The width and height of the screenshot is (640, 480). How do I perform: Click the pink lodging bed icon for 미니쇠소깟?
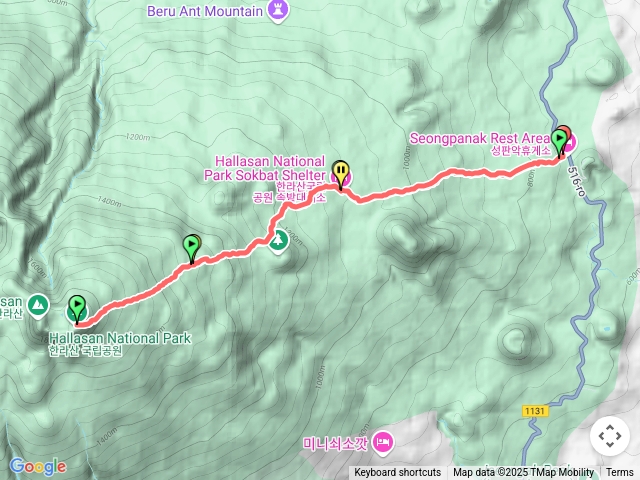click(383, 443)
